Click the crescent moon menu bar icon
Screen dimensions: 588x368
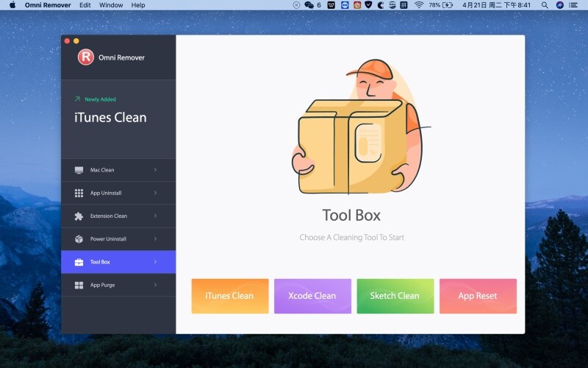[x=380, y=5]
